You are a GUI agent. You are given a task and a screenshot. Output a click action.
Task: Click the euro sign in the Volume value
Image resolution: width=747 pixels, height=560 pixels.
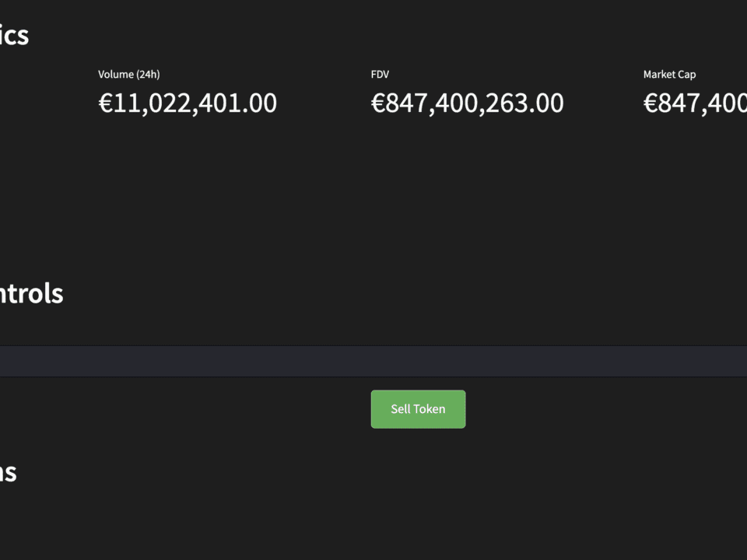[x=106, y=103]
